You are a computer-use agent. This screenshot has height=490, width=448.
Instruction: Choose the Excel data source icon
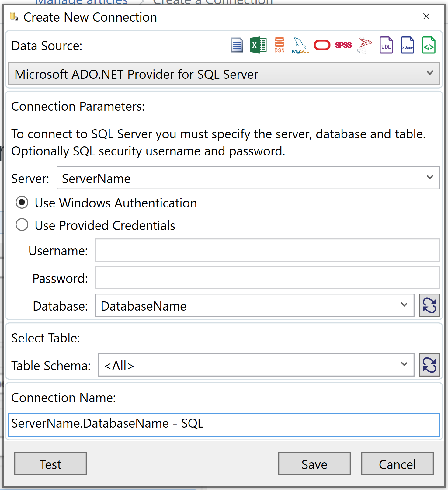[258, 45]
